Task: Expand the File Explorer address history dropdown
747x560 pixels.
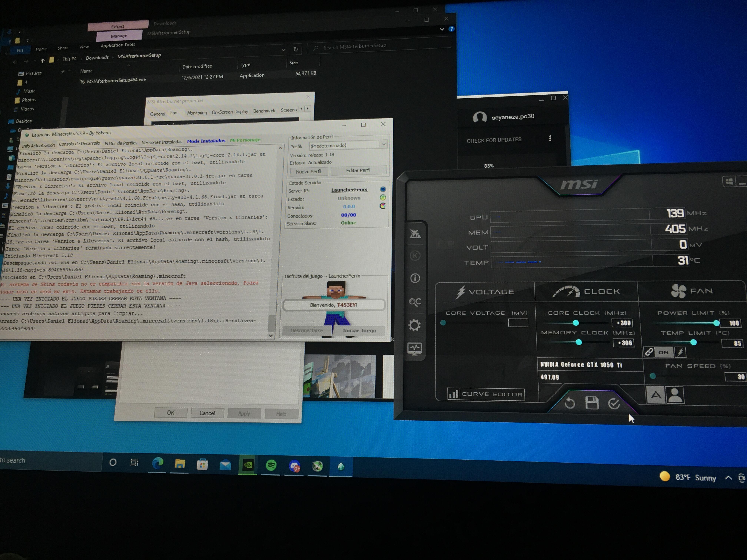Action: point(283,50)
